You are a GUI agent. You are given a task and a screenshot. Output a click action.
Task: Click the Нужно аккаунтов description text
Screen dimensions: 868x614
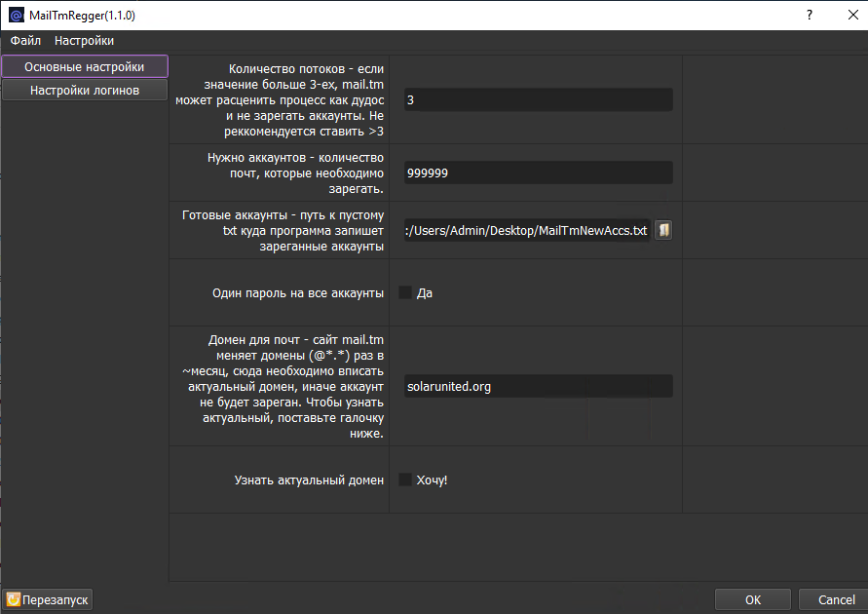[x=295, y=173]
